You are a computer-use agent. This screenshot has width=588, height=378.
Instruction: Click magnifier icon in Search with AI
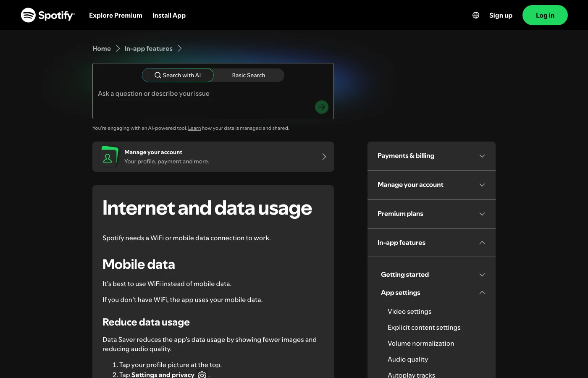158,75
